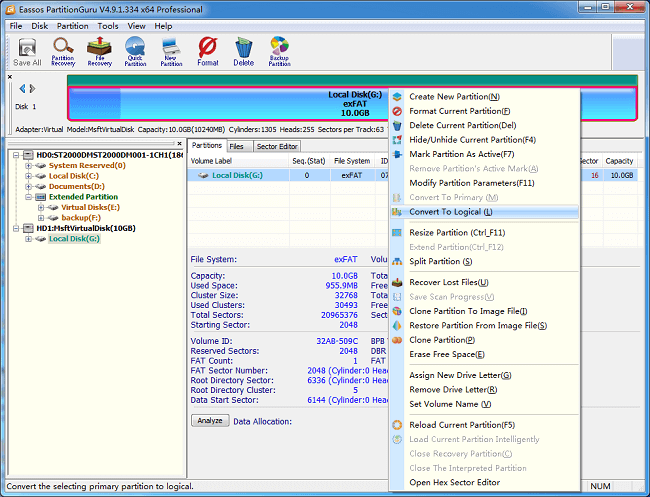Open the Tools menu

[107, 25]
